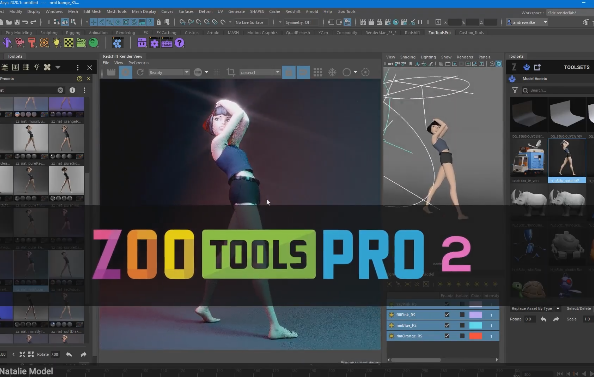Click the redo arrow at the bottom of the left panel

click(83, 354)
